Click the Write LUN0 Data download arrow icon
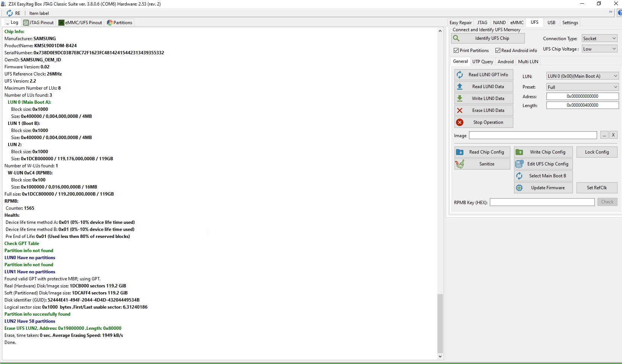Screen dimensions: 622x364 coord(460,99)
